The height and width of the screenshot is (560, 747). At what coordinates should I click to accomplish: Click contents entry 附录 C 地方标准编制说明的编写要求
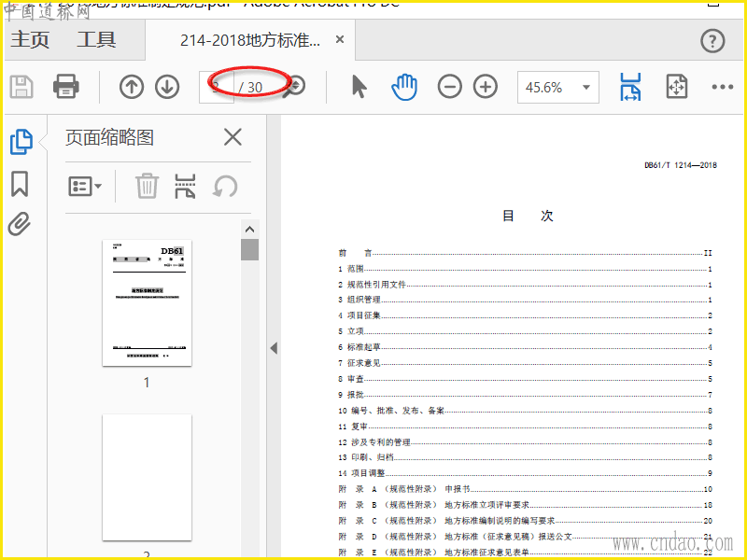[x=525, y=521]
